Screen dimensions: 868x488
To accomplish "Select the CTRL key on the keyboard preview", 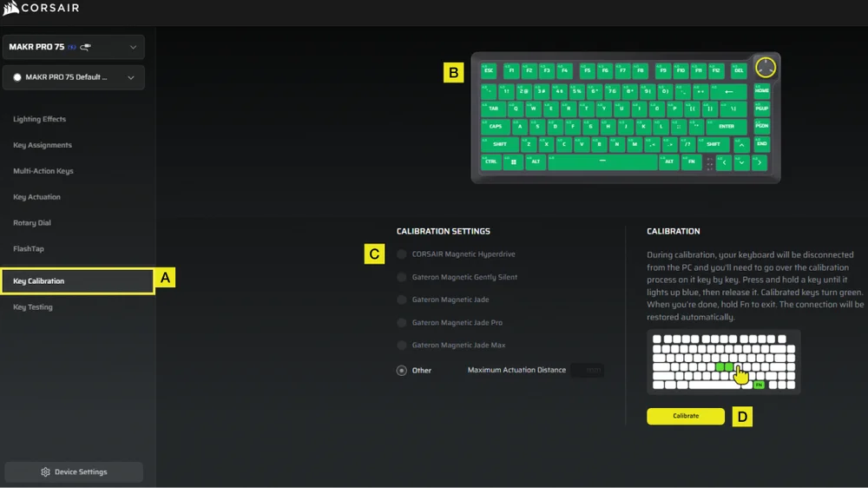I will (491, 162).
